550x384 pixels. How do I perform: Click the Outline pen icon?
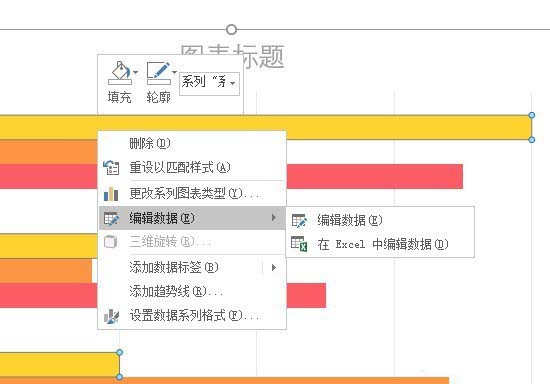(x=159, y=73)
